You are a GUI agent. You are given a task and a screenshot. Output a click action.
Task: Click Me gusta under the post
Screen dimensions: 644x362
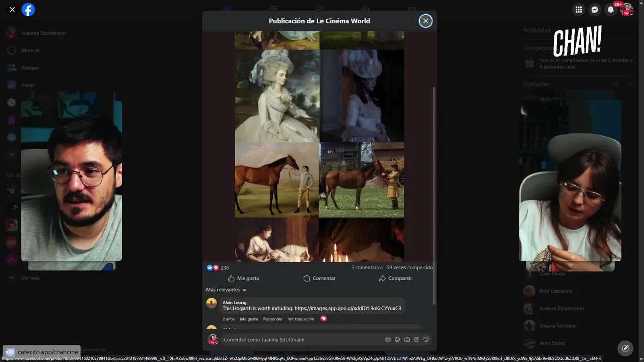coord(244,278)
